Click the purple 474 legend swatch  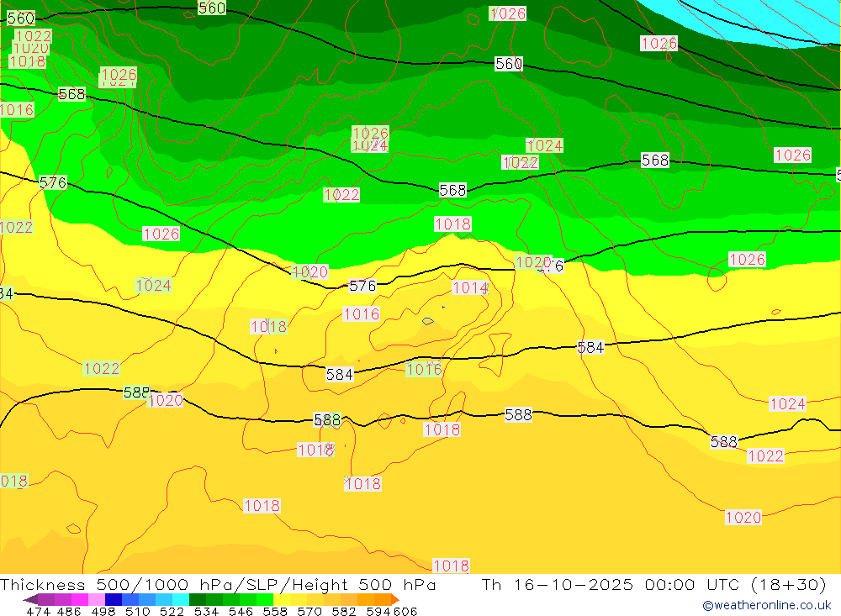(46, 599)
